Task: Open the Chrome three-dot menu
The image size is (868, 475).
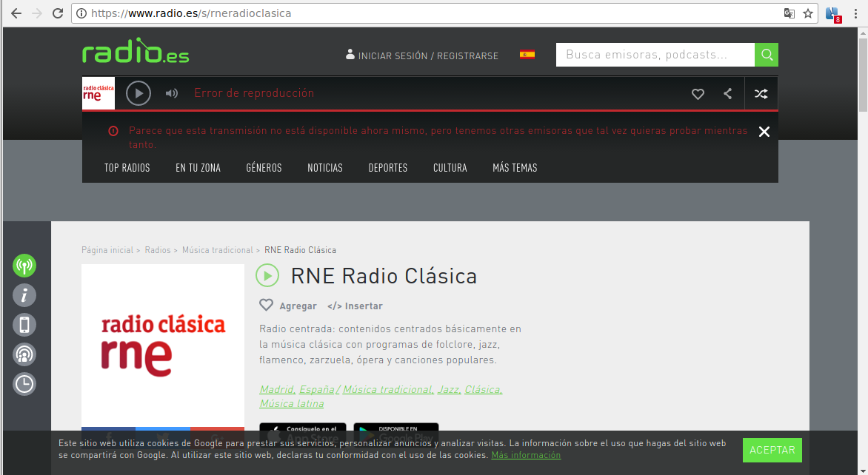Action: tap(855, 13)
